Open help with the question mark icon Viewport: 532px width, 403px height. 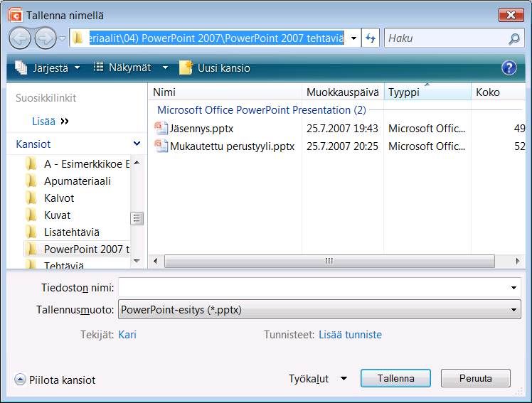[x=509, y=68]
